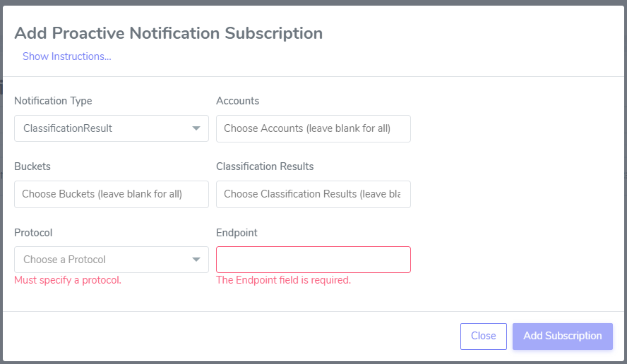Open the Show Instructions link
Viewport: 627px width, 364px height.
click(x=67, y=56)
